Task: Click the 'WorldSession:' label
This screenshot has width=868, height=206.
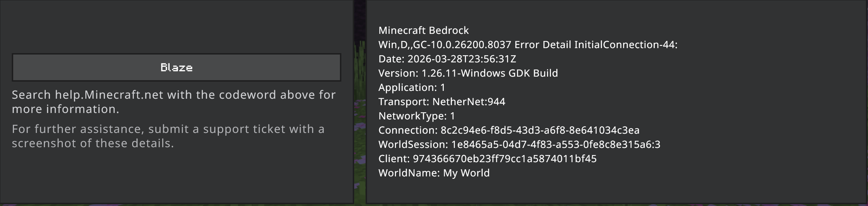Action: click(x=413, y=144)
